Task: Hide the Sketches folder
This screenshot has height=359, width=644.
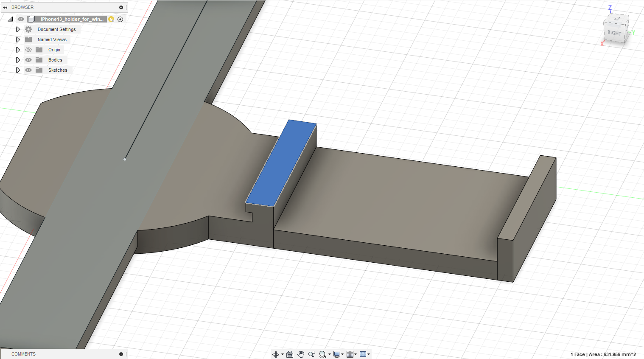Action: (x=28, y=70)
